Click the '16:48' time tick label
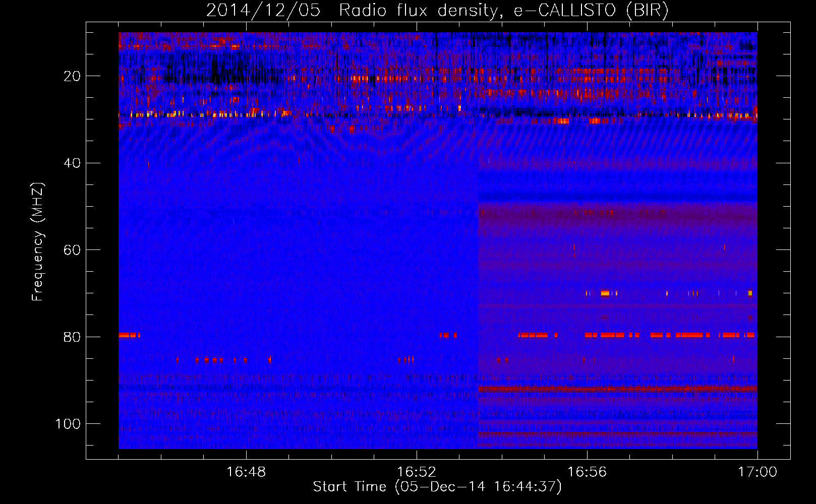This screenshot has height=504, width=816. (246, 472)
